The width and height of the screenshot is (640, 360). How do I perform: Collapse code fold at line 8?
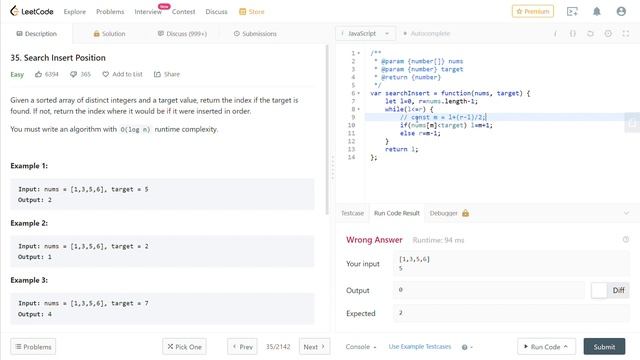(x=359, y=109)
